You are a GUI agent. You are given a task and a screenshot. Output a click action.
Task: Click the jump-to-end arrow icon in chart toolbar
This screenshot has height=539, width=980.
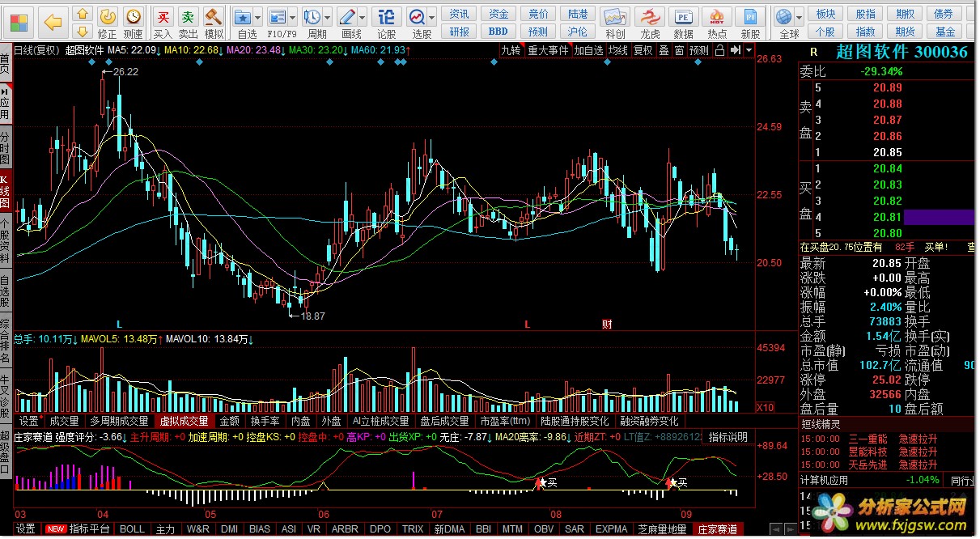point(736,50)
